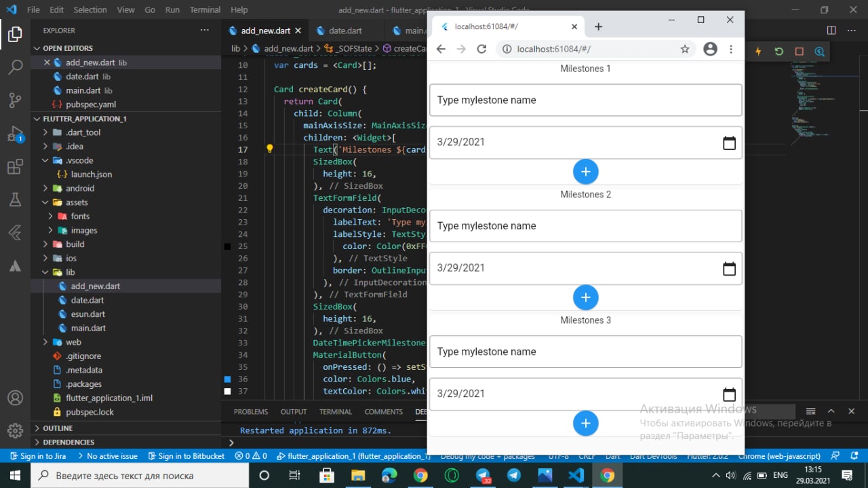Click the green debug restart icon
This screenshot has height=488, width=868.
click(778, 52)
